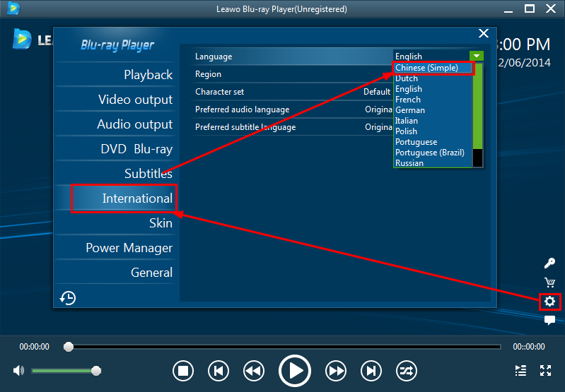Image resolution: width=565 pixels, height=392 pixels.
Task: Open the Skin settings tab
Action: (161, 223)
